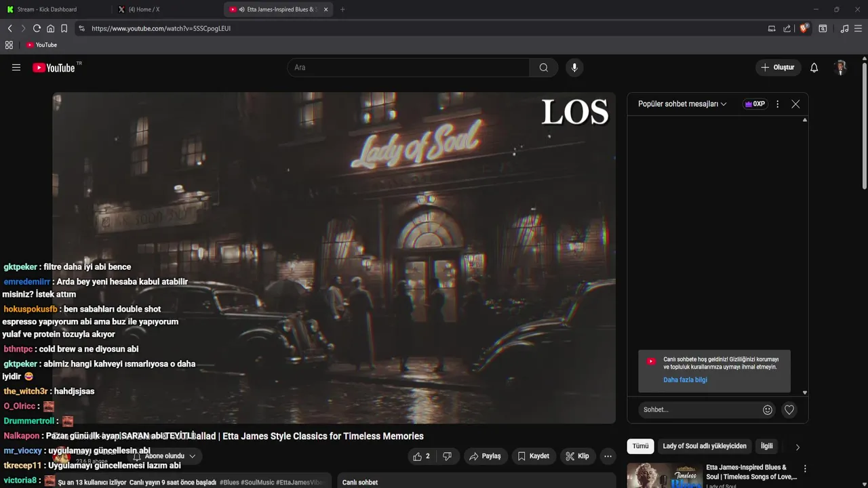This screenshot has width=868, height=488.
Task: Open a new browser tab
Action: click(342, 9)
